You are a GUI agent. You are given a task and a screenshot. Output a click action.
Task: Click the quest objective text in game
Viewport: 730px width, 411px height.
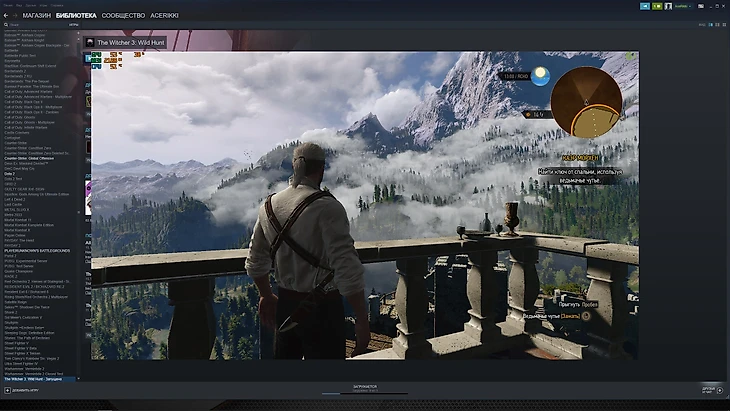580,175
